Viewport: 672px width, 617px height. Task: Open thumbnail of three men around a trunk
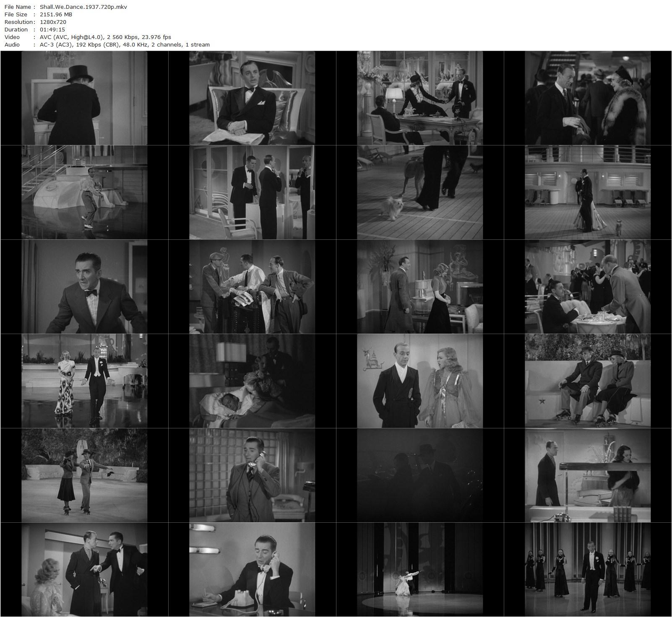point(252,287)
